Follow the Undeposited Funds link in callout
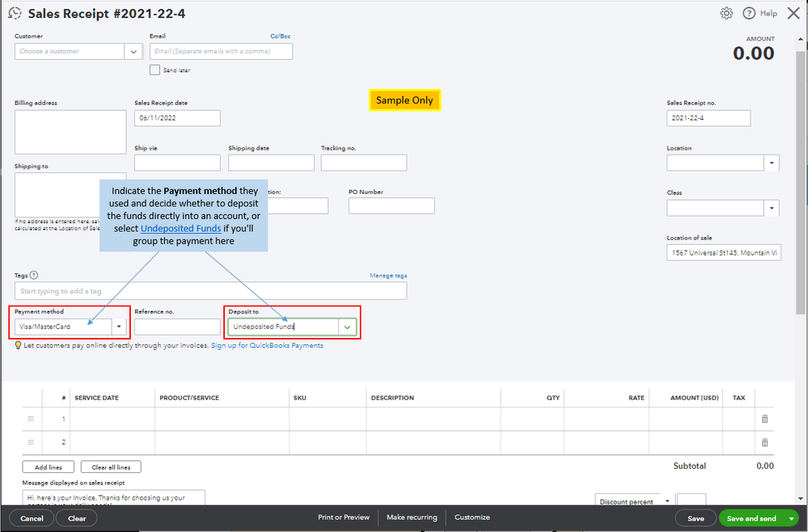This screenshot has width=808, height=532. click(x=181, y=228)
